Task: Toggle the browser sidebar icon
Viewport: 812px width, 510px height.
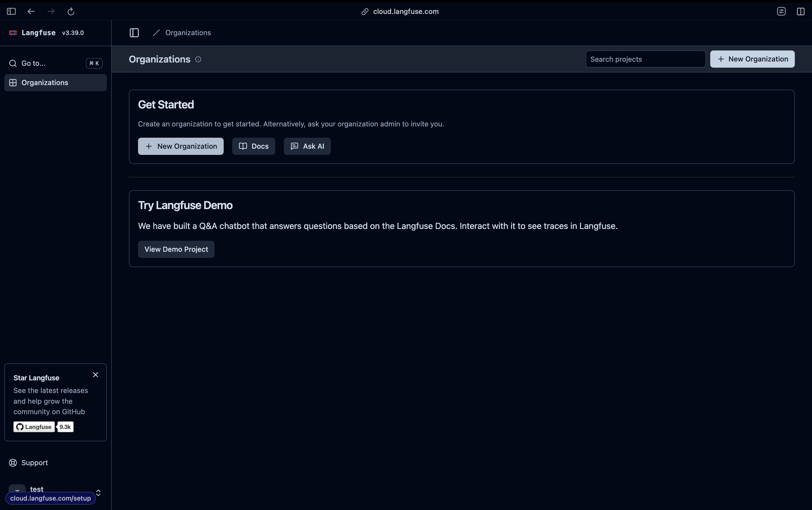Action: click(x=11, y=12)
